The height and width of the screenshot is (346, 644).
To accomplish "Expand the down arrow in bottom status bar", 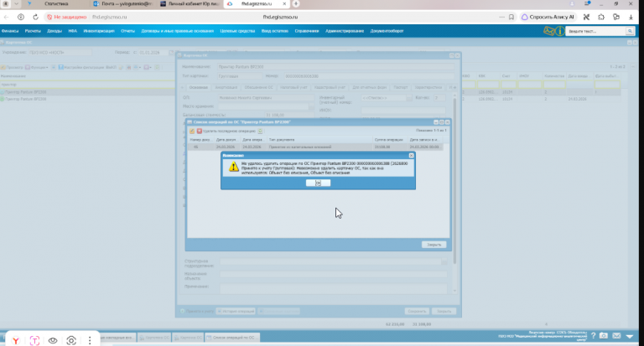I will click(630, 336).
